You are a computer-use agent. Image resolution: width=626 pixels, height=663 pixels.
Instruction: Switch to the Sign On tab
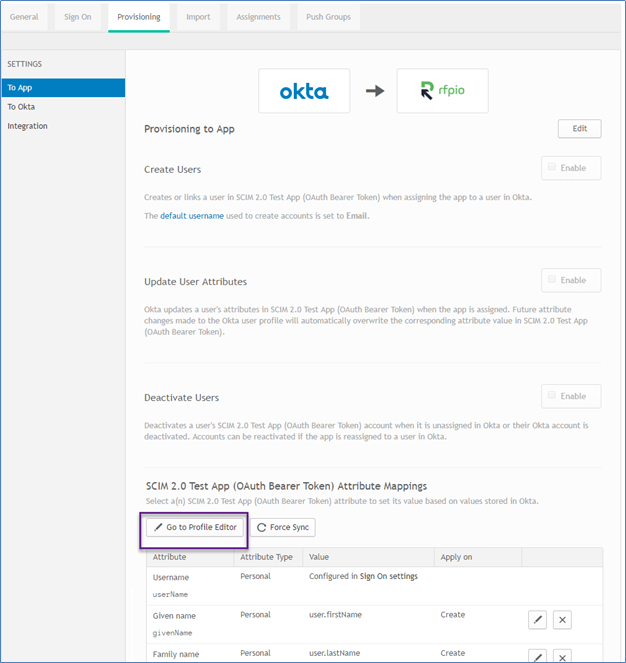point(77,17)
